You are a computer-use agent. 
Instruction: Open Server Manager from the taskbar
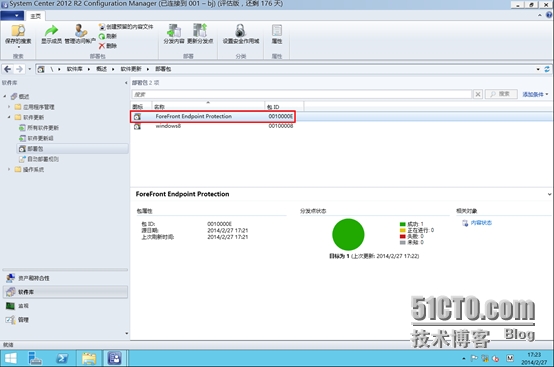35,358
